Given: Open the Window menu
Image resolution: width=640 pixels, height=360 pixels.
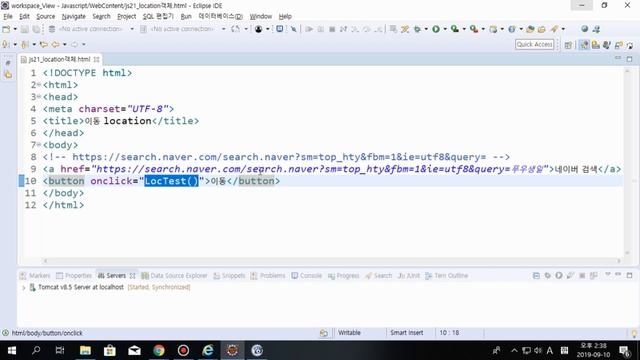Looking at the screenshot, I should (260, 16).
